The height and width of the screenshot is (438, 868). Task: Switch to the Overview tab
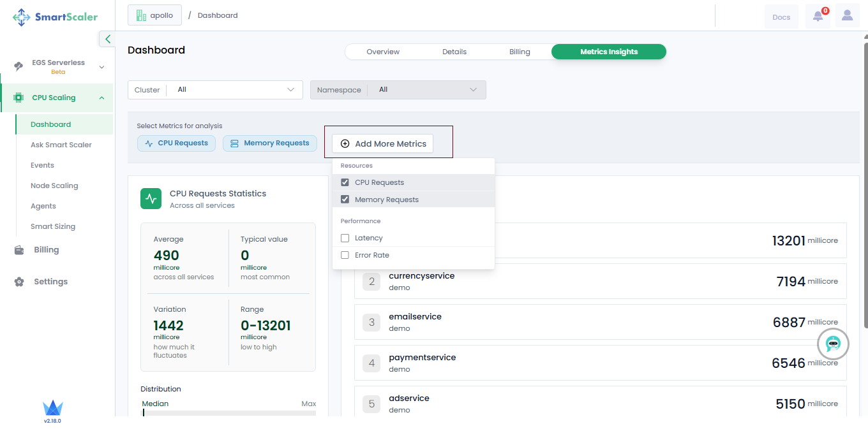(383, 52)
